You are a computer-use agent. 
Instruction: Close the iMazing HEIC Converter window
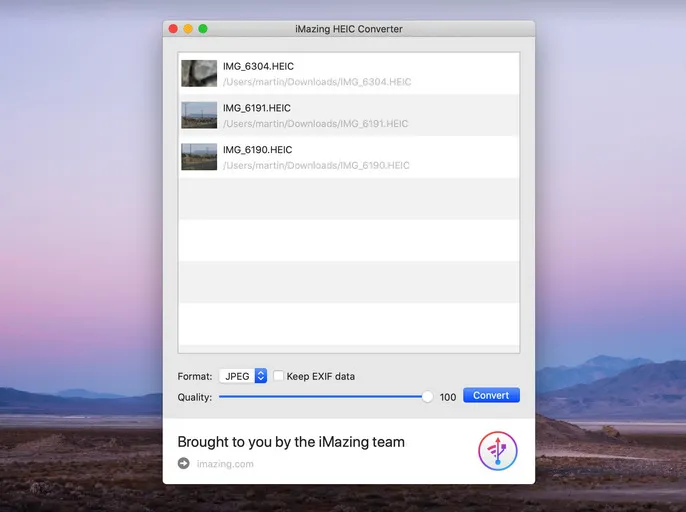tap(173, 29)
